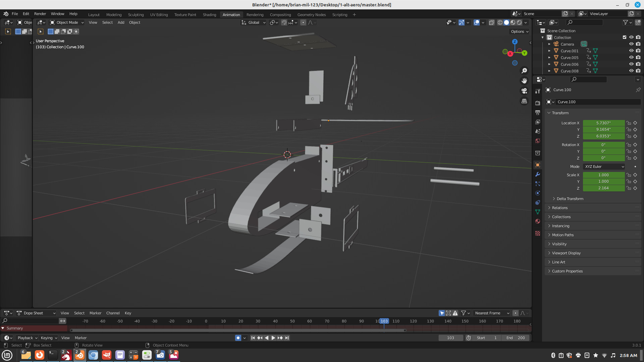This screenshot has height=362, width=644.
Task: Play the animation forward
Action: click(273, 338)
